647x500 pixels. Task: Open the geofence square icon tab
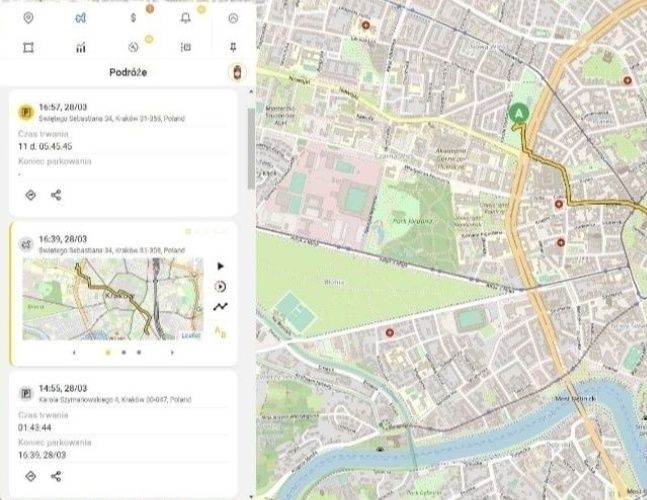(28, 48)
